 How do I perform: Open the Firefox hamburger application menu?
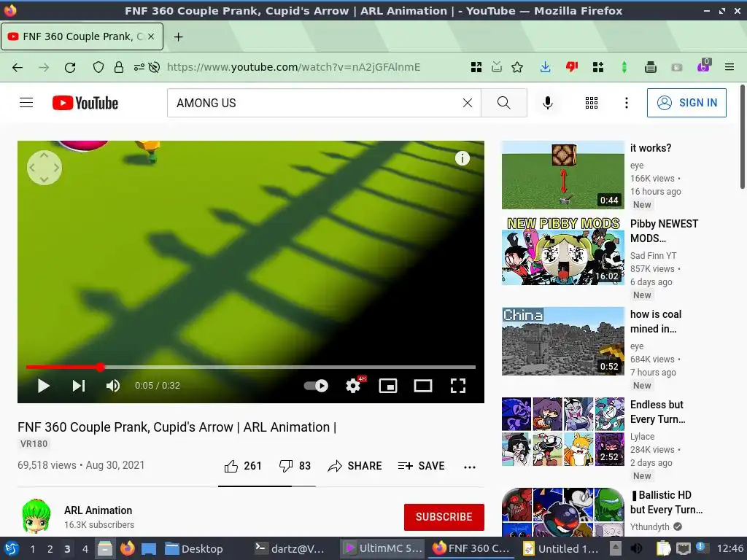[729, 67]
